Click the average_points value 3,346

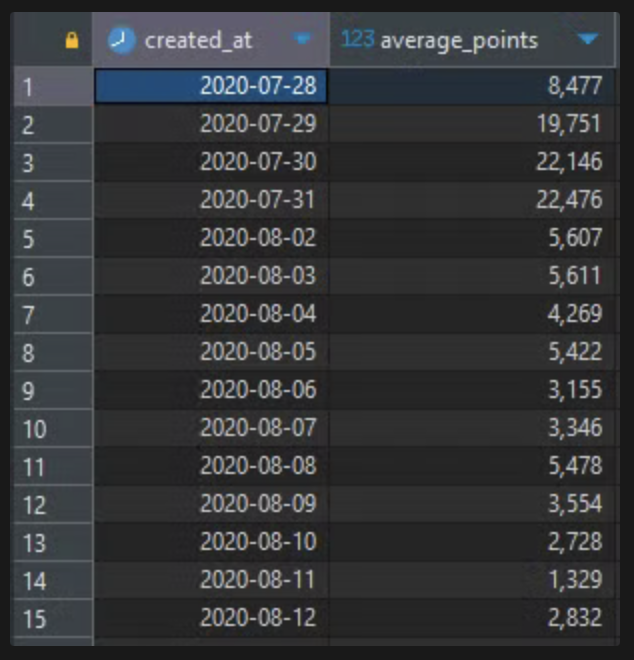tap(472, 428)
